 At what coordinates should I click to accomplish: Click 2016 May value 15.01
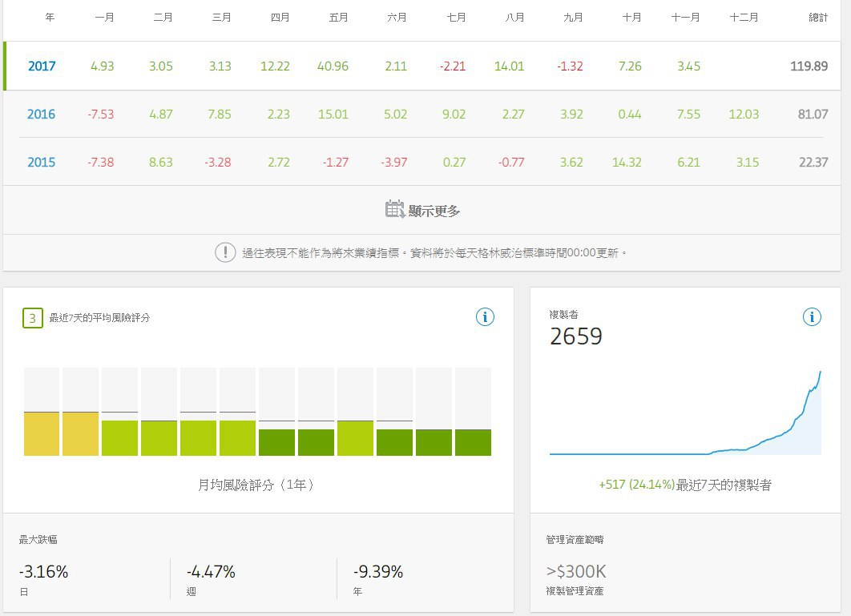point(333,114)
